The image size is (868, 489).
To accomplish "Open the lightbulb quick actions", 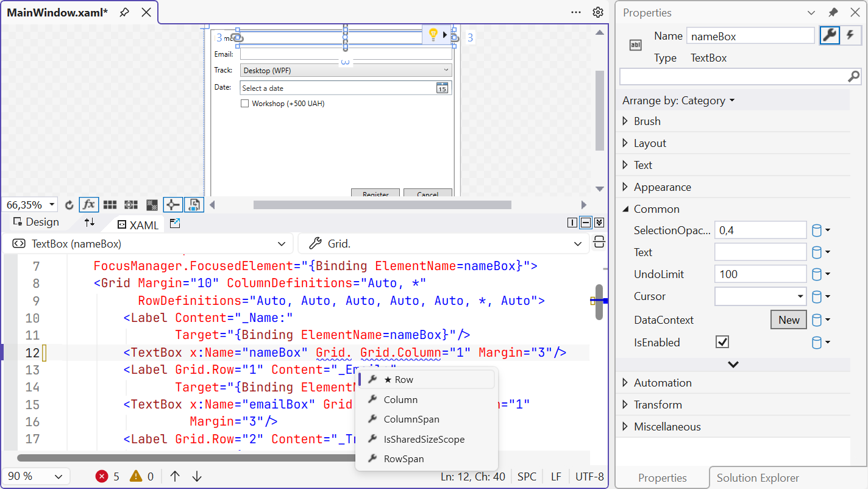I will (433, 35).
